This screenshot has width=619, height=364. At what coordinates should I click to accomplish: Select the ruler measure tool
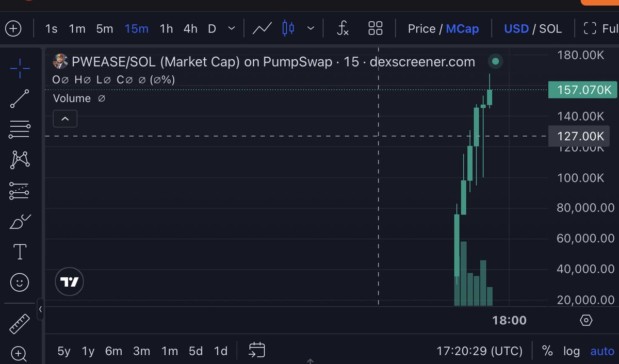pos(20,324)
